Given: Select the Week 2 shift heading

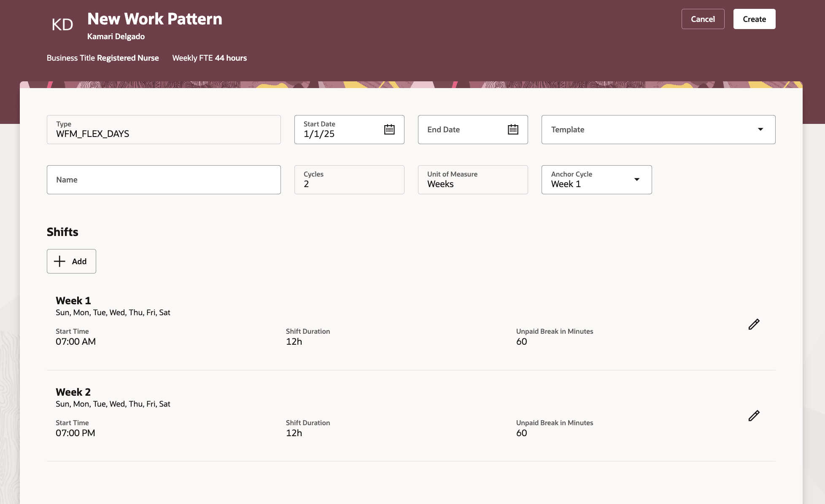Looking at the screenshot, I should 73,392.
